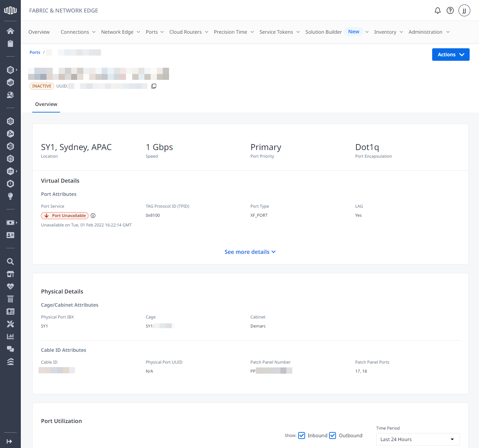479x448 pixels.
Task: Click the 'New' badge beside Solution Builder
Action: point(354,32)
